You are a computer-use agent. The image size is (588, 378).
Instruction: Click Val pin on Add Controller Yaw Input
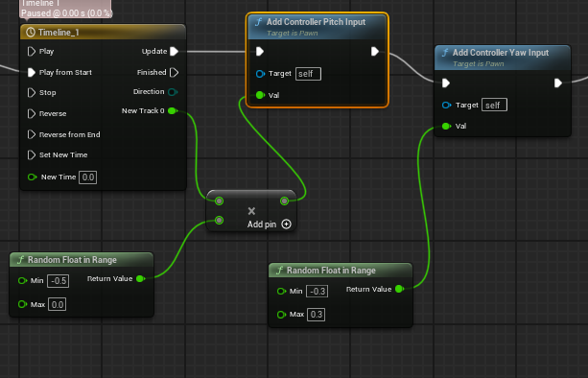446,126
